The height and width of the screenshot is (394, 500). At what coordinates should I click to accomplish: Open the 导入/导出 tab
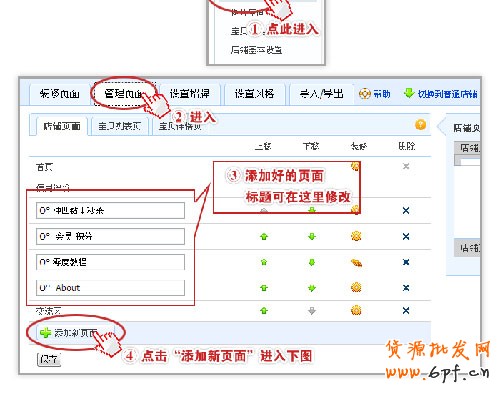point(321,94)
